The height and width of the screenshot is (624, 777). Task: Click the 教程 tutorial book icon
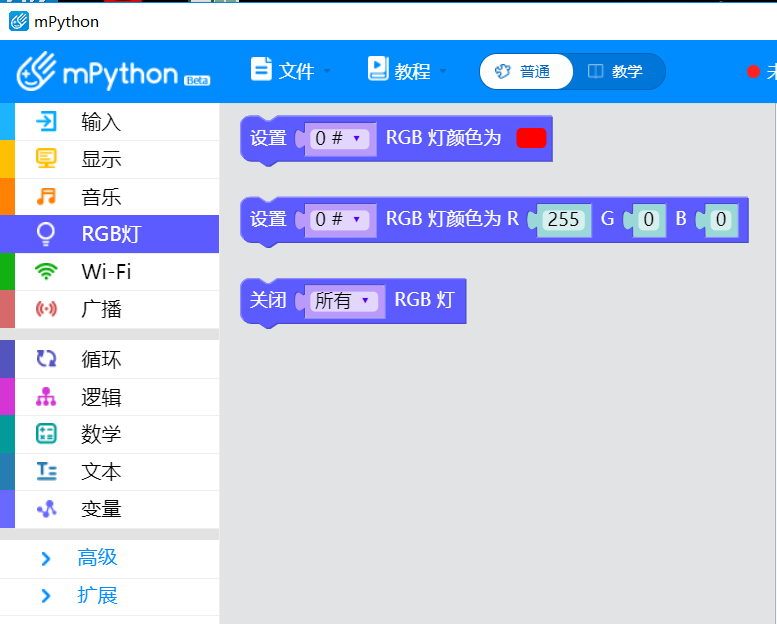[x=378, y=69]
